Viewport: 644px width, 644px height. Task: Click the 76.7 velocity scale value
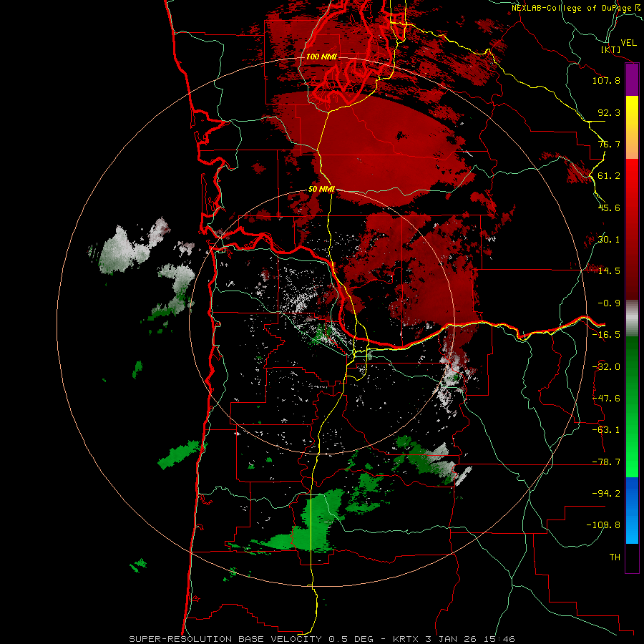tap(609, 144)
